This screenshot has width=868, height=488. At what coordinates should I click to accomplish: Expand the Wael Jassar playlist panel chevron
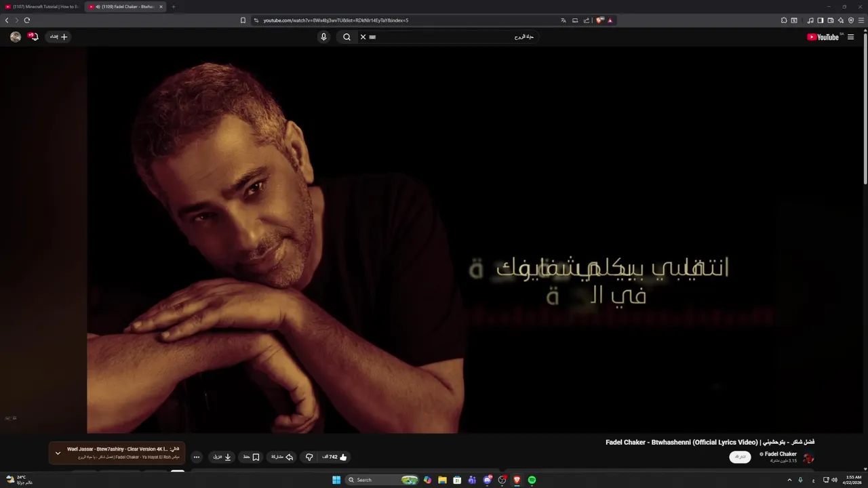(x=58, y=453)
